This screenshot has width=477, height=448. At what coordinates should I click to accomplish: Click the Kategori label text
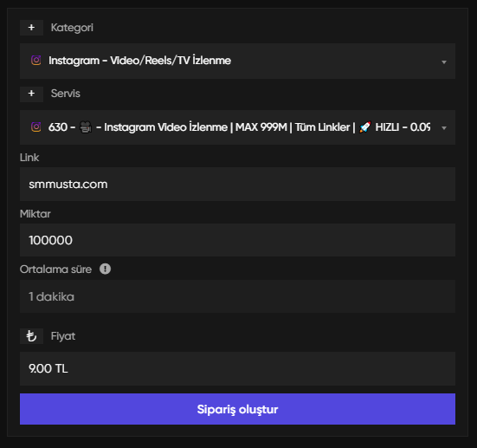72,28
